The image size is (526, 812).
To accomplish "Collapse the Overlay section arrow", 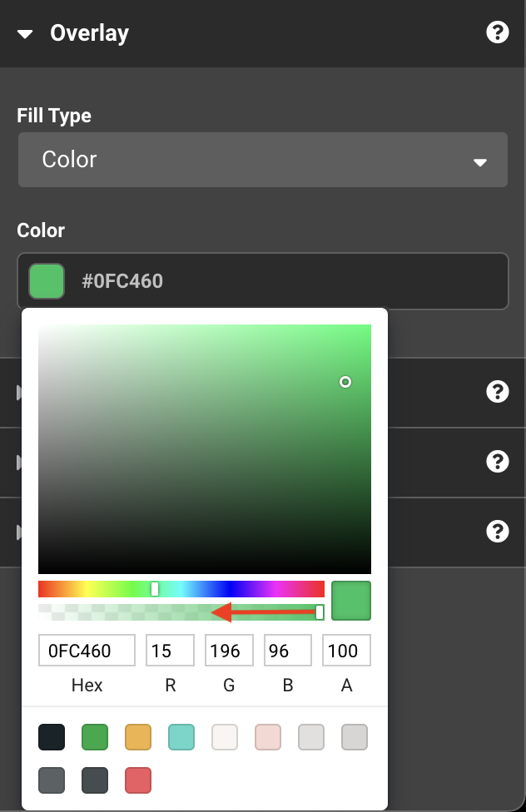I will point(26,34).
